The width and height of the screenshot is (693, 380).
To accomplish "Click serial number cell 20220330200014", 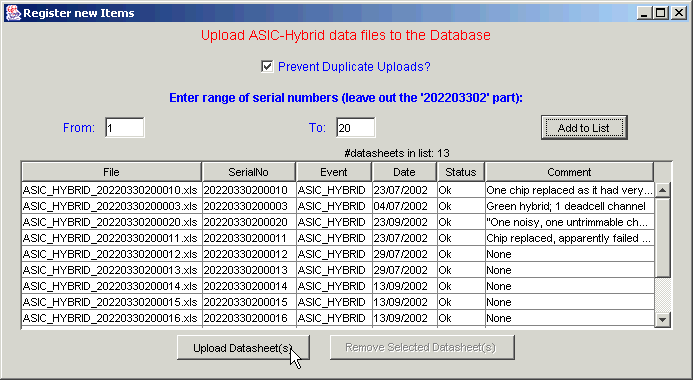I will pyautogui.click(x=249, y=286).
